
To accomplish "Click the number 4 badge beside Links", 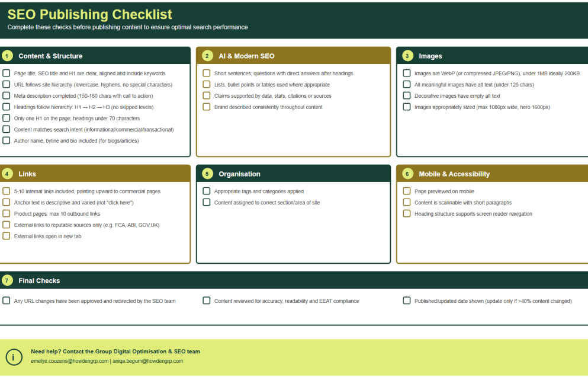I will coord(7,174).
